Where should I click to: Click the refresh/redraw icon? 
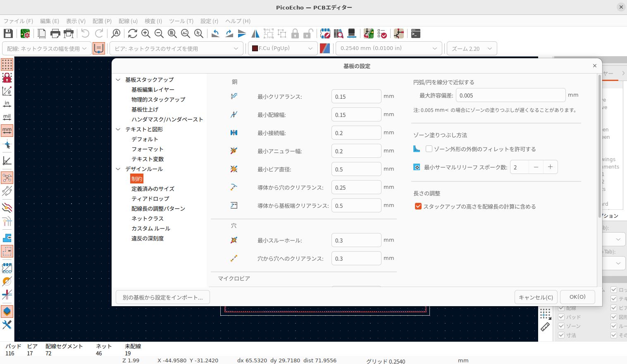point(132,33)
